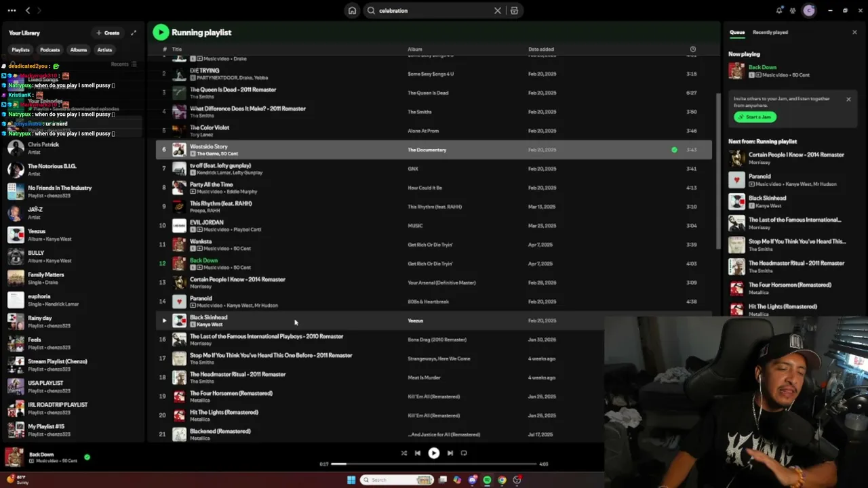Open the Create dropdown in Your Library
868x488 pixels.
click(108, 33)
